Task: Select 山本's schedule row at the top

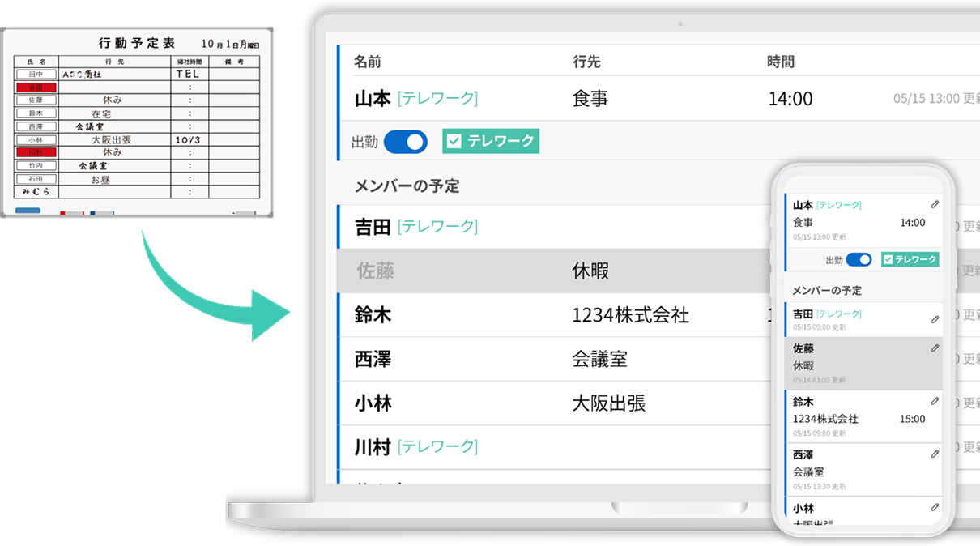Action: [567, 98]
